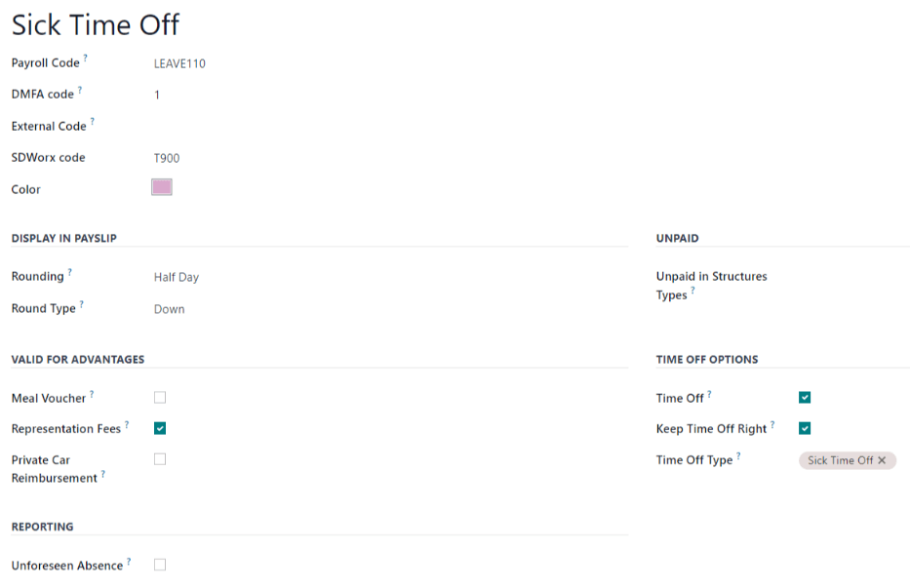Click the Sick Time Off tag label
Screen dimensions: 910x588
coord(838,460)
